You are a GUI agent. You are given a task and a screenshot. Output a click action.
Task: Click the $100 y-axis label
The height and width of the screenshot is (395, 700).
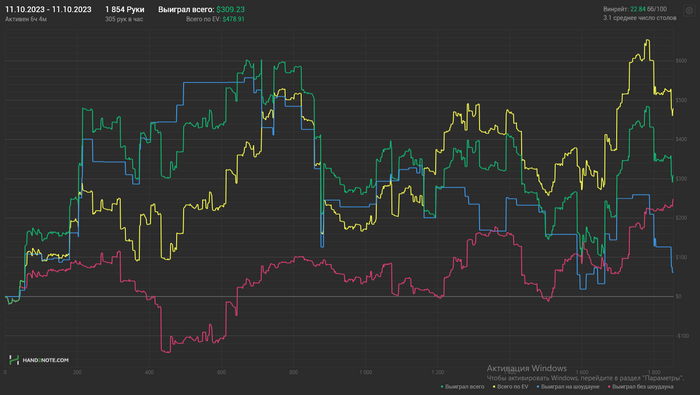pos(681,257)
